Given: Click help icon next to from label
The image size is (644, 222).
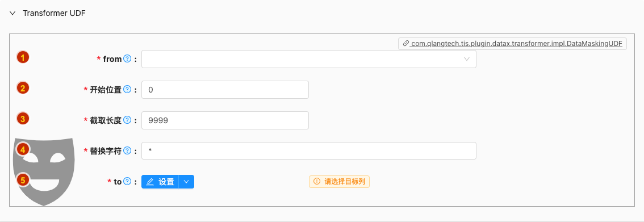Looking at the screenshot, I should pyautogui.click(x=127, y=59).
